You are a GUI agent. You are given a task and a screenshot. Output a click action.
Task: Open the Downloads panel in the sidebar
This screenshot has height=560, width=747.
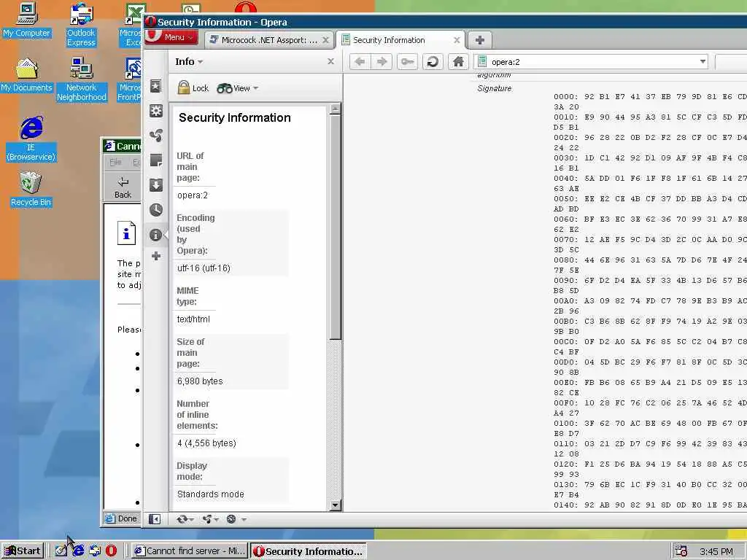(x=156, y=185)
